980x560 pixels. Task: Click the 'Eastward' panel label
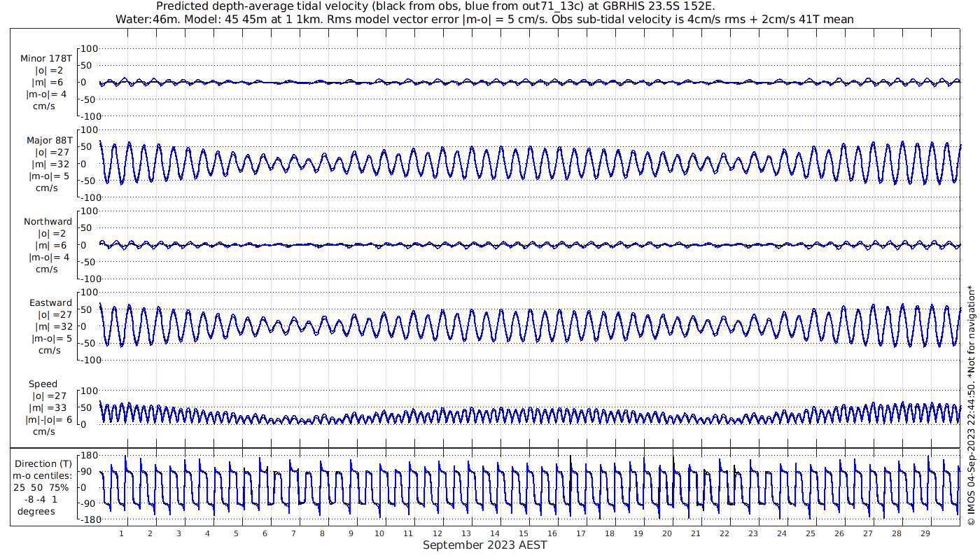click(50, 302)
